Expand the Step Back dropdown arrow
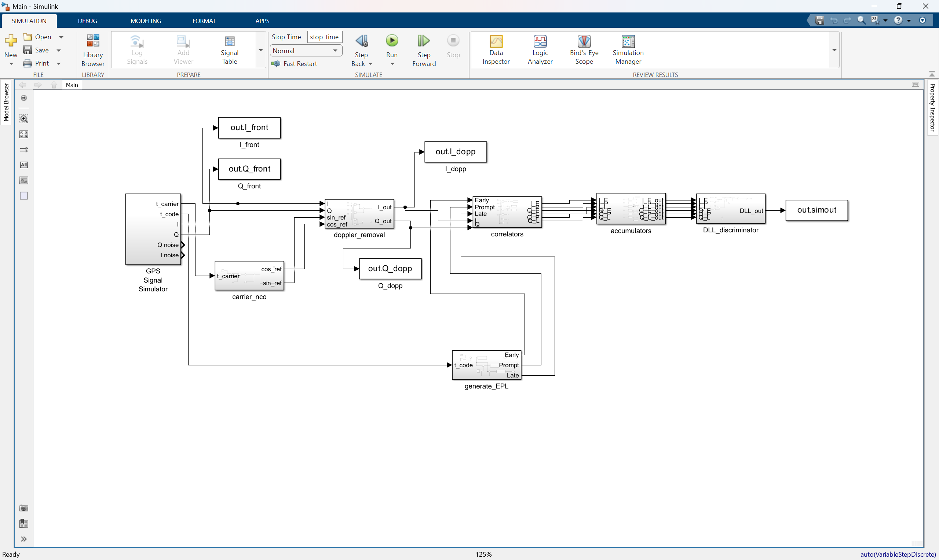 pyautogui.click(x=370, y=64)
